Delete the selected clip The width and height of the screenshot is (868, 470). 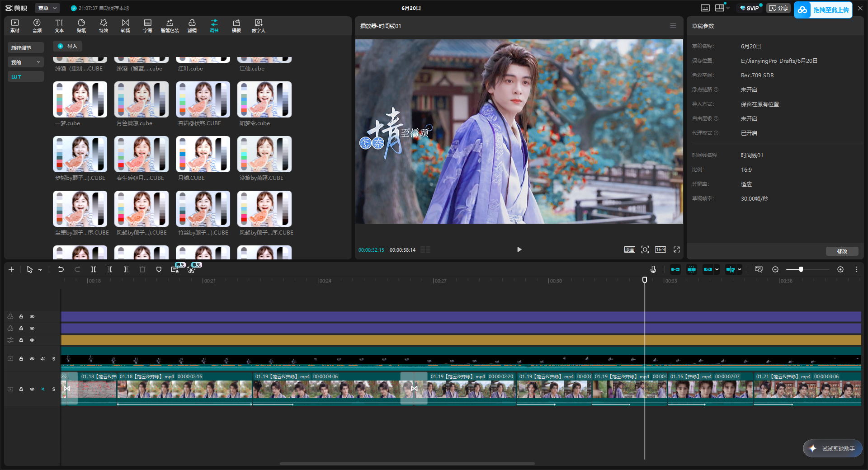coord(142,269)
